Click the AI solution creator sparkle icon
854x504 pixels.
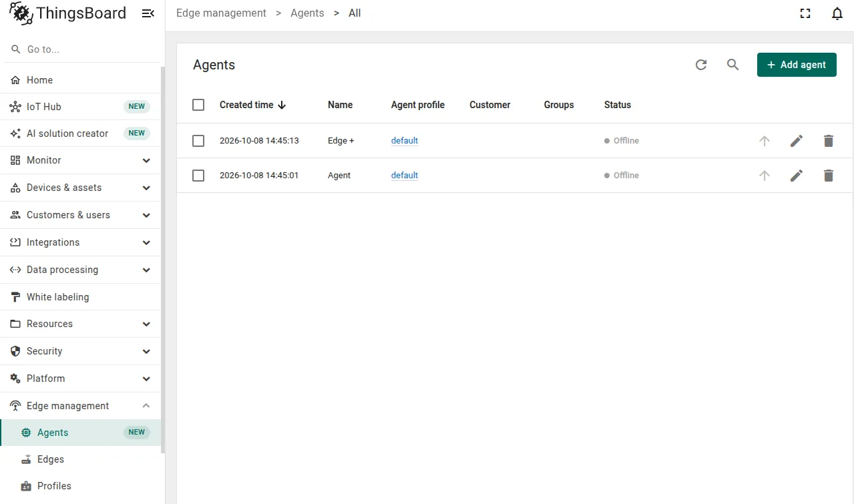click(15, 134)
